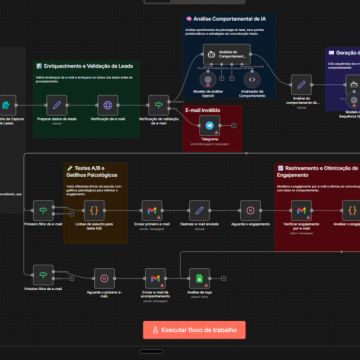Open Verificar engajamento por e-mail Gmail node
Viewport: 360px width, 360px height.
point(301,210)
